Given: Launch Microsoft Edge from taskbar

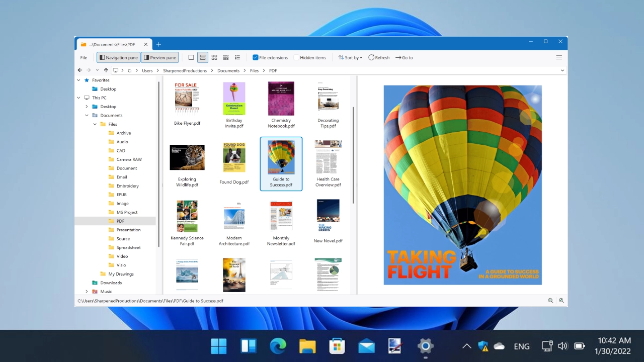Looking at the screenshot, I should [x=278, y=346].
